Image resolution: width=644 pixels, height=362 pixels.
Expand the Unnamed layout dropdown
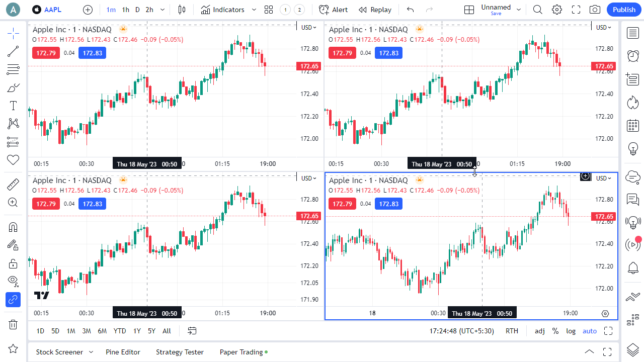tap(519, 10)
